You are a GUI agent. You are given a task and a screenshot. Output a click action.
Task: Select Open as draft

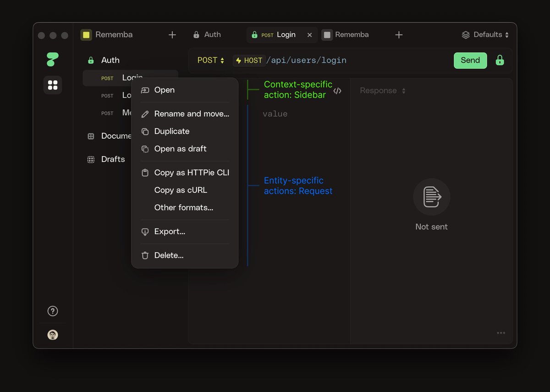pyautogui.click(x=185, y=149)
